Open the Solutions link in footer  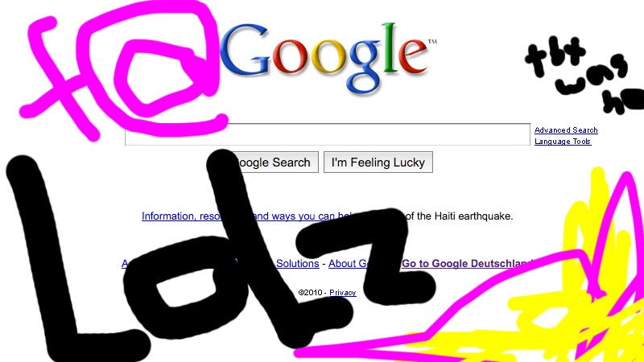297,264
